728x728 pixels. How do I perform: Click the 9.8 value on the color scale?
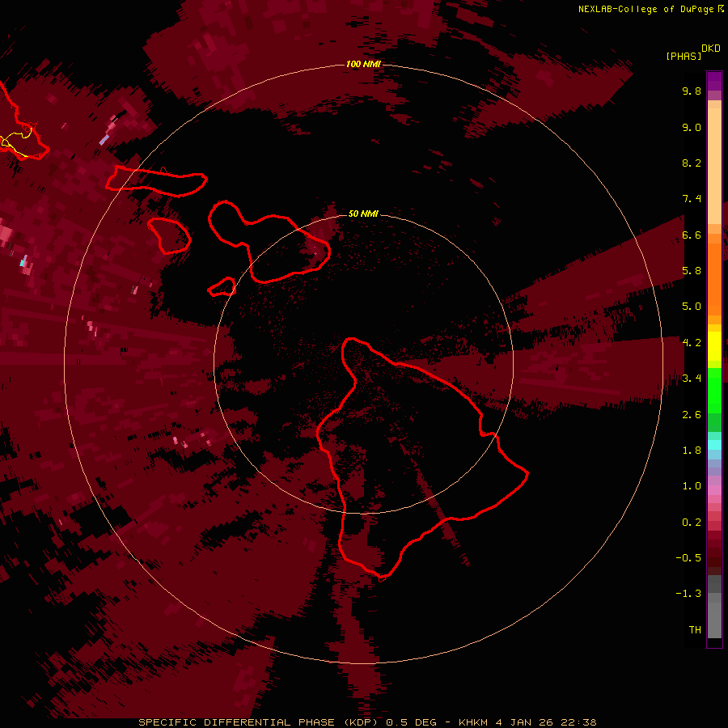[x=692, y=91]
